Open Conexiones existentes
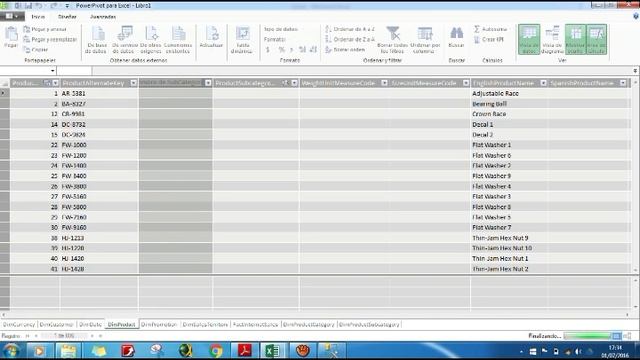 (178, 40)
